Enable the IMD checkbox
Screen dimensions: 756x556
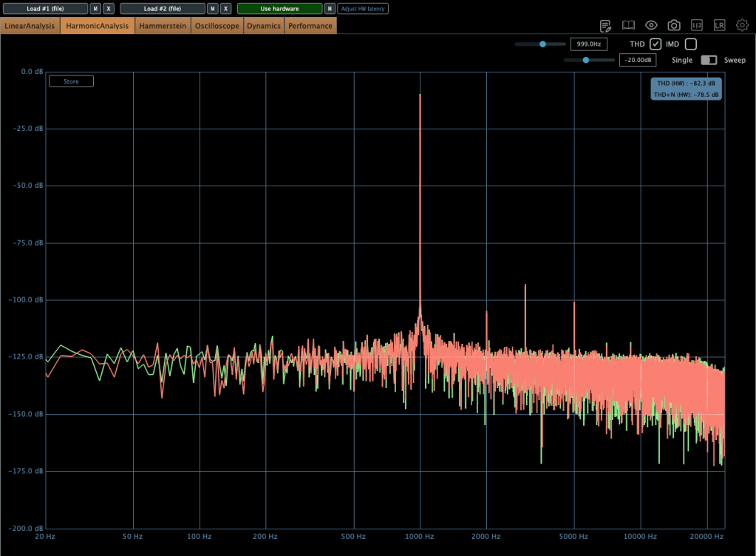[691, 44]
